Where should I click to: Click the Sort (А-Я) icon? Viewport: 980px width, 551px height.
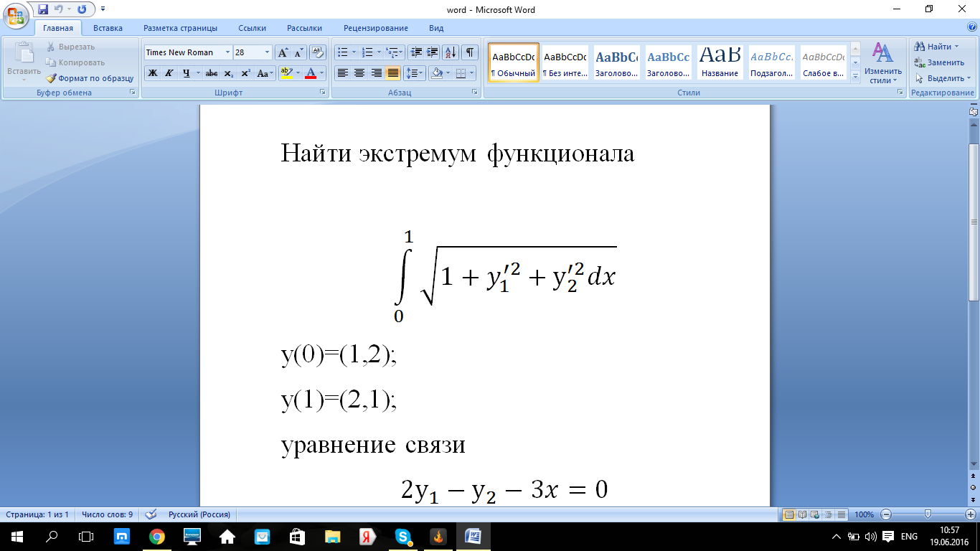(x=451, y=52)
